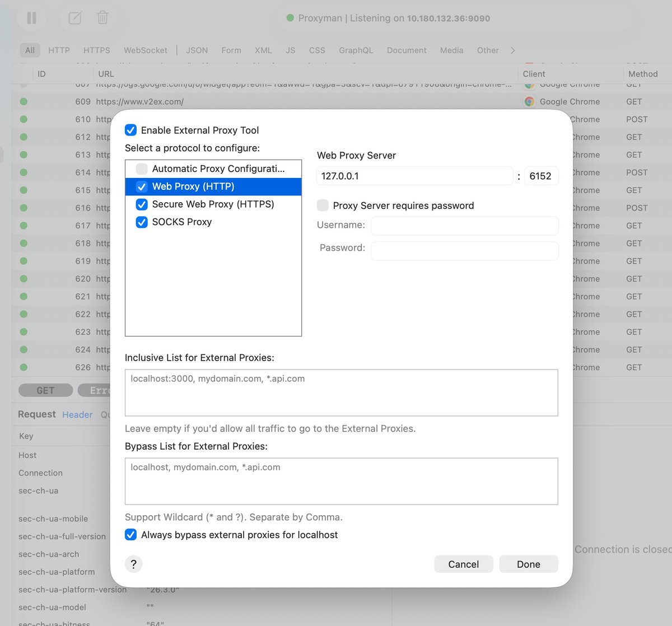Select the SOCKS Proxy protocol row

(x=213, y=222)
